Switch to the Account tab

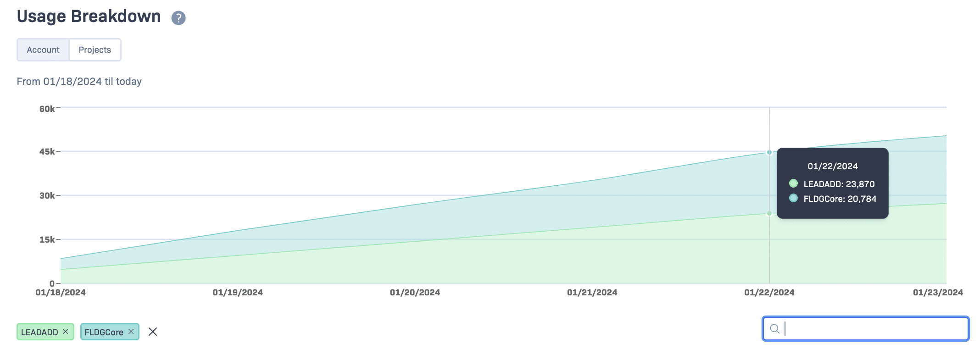[x=43, y=50]
